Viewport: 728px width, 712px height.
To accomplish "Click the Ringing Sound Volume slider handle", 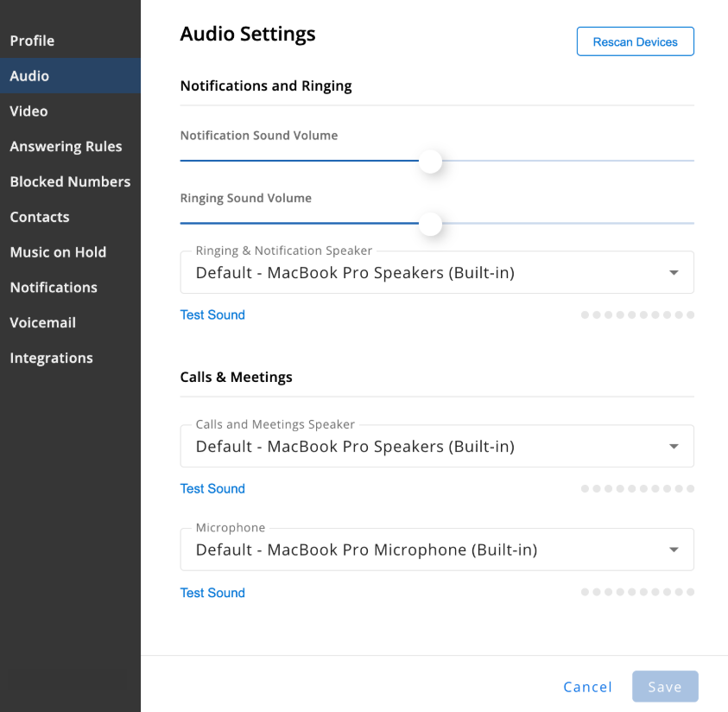I will pyautogui.click(x=430, y=224).
